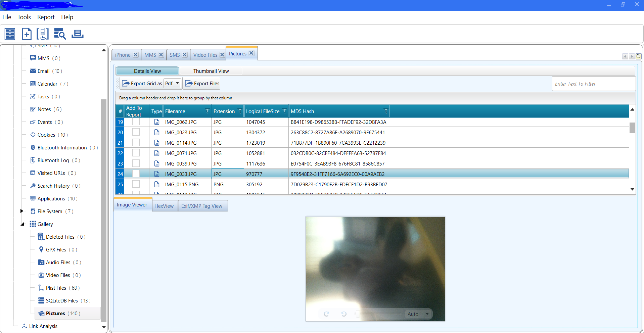The image size is (644, 333).
Task: Click the phone acquisition toolbar icon
Action: pos(43,34)
